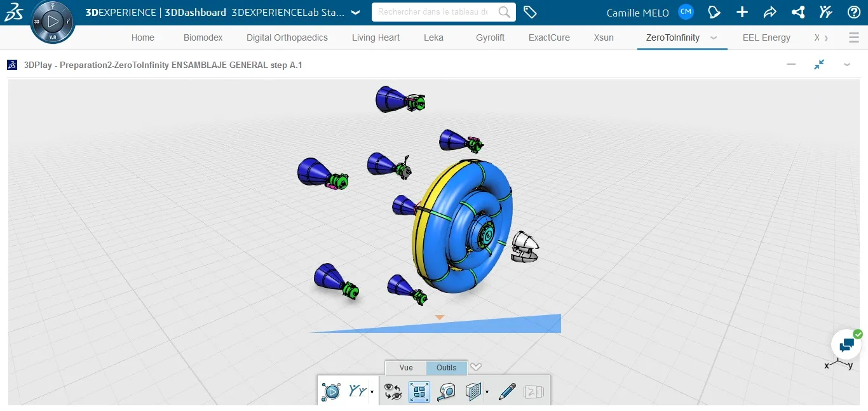Screen dimensions: 868x411
Task: Open the Help question mark icon
Action: pos(853,11)
